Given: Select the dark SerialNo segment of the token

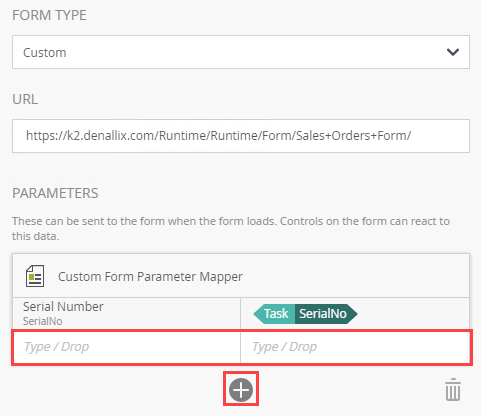Looking at the screenshot, I should coord(326,314).
